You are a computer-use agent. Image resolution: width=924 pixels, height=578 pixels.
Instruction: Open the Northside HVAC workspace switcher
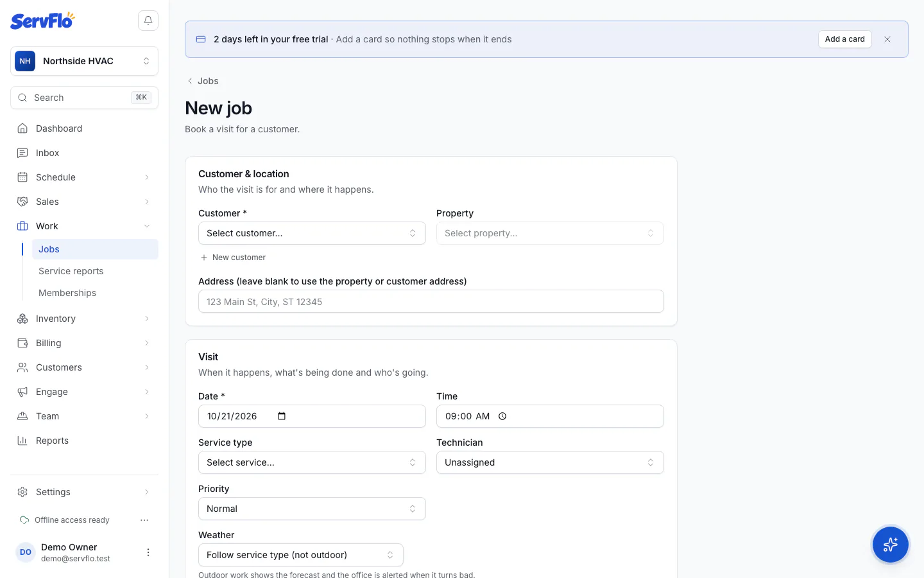[84, 61]
